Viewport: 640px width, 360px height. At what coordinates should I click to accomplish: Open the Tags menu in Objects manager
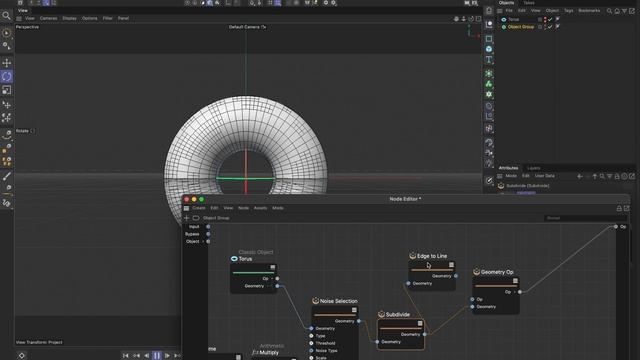pyautogui.click(x=569, y=11)
